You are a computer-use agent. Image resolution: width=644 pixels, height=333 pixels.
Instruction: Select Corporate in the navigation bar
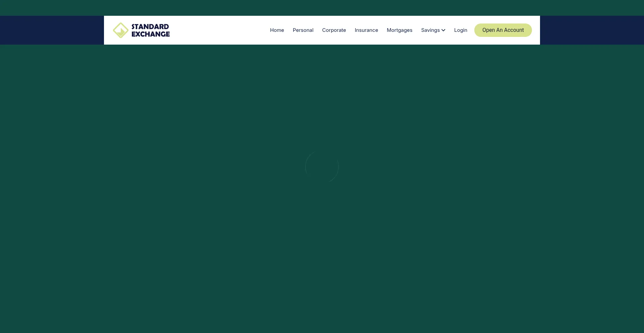(334, 30)
